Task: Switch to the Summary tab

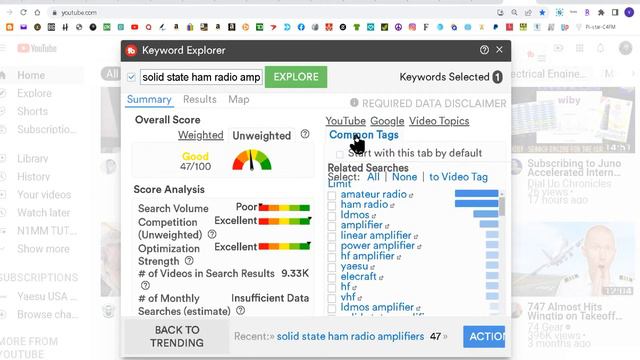Action: (149, 99)
